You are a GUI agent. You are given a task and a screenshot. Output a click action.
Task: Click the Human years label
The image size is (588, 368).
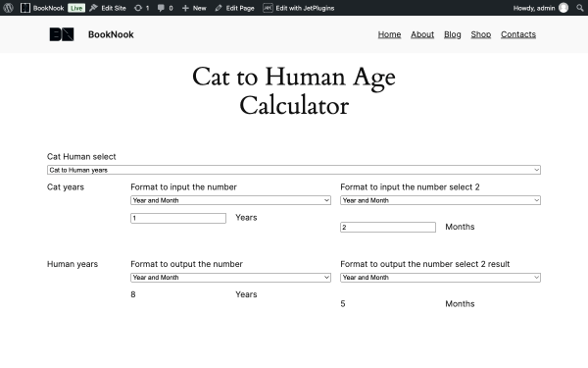tap(73, 264)
